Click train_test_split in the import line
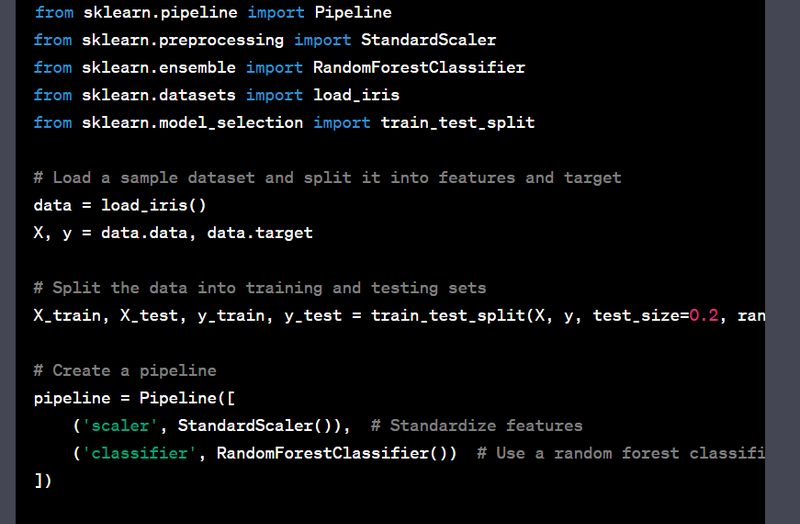This screenshot has width=800, height=524. click(x=458, y=122)
